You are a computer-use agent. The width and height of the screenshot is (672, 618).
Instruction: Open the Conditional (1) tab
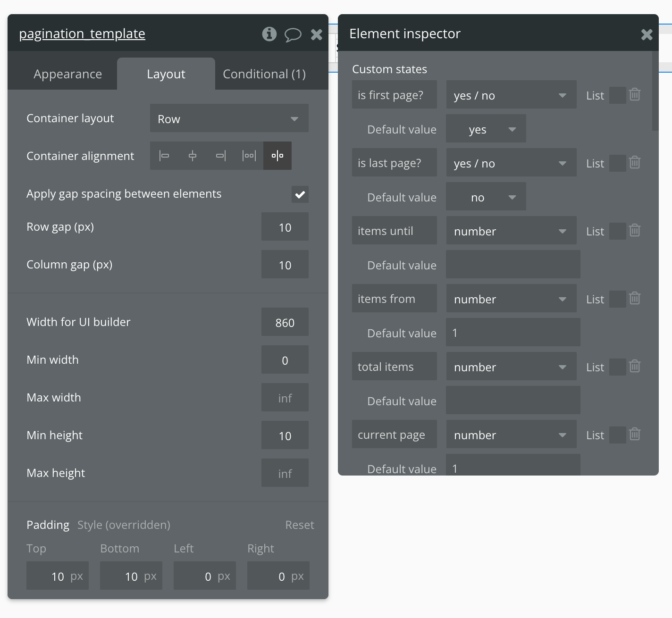point(264,74)
